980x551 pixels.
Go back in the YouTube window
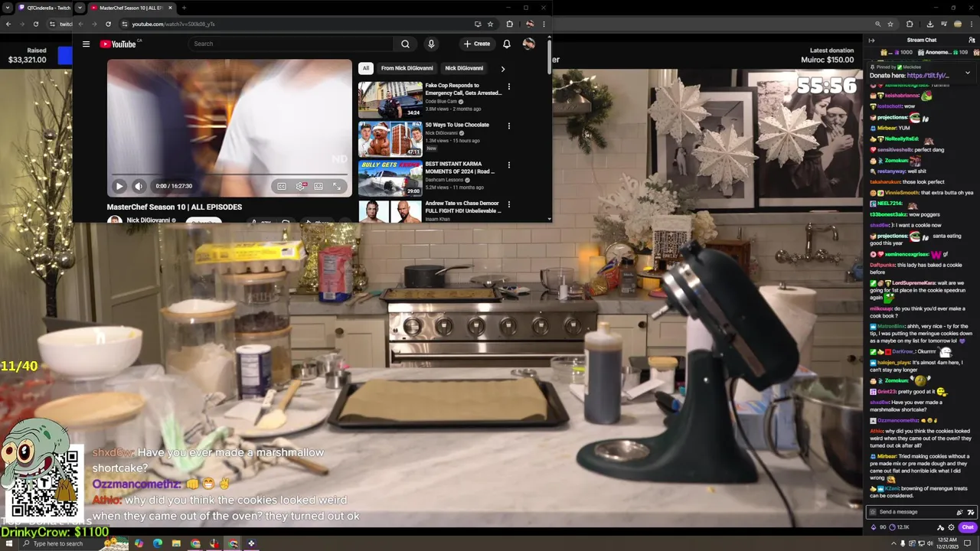click(x=80, y=24)
